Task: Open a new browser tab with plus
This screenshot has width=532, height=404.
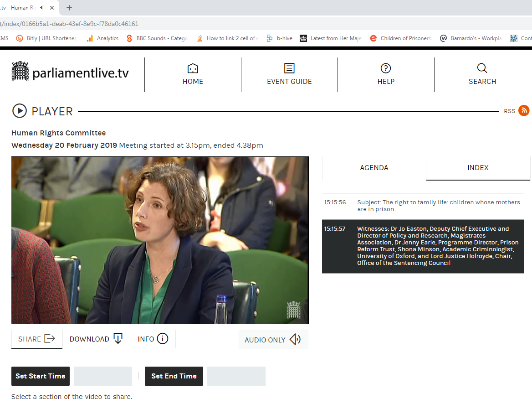Action: tap(69, 7)
